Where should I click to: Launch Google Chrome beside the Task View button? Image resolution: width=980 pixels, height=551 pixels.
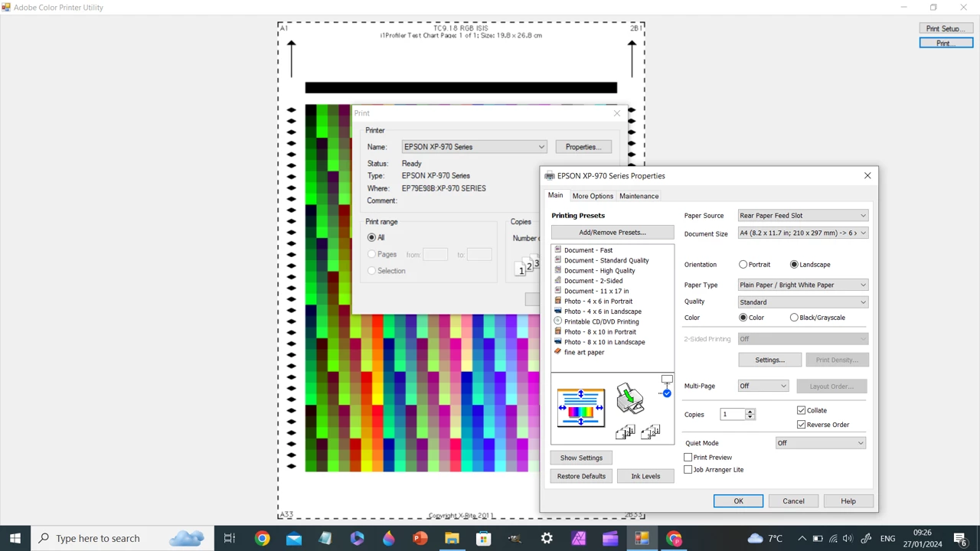pos(262,538)
